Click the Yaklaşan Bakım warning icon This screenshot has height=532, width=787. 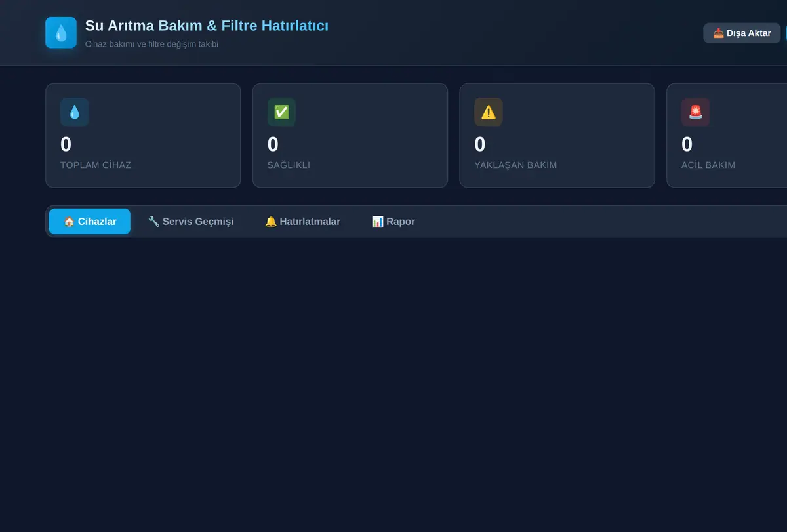point(489,112)
